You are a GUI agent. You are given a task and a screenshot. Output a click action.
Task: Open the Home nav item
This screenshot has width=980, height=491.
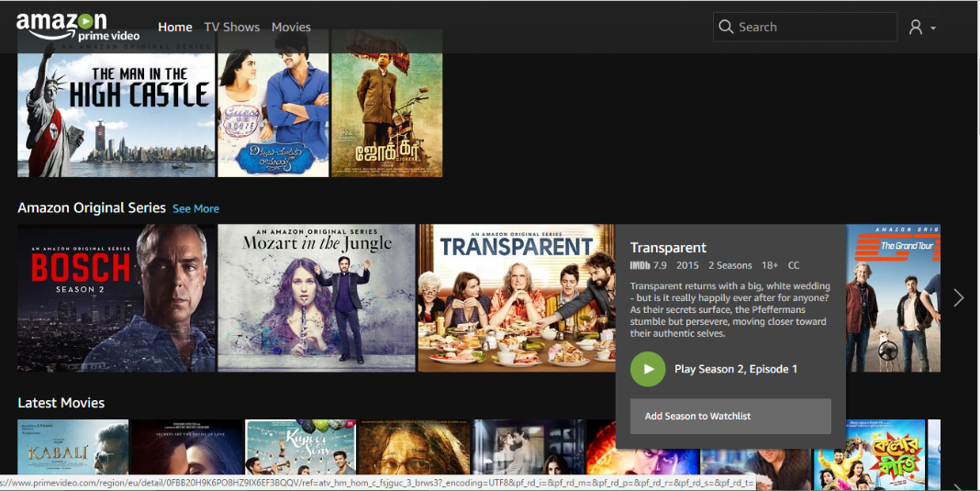(x=175, y=27)
